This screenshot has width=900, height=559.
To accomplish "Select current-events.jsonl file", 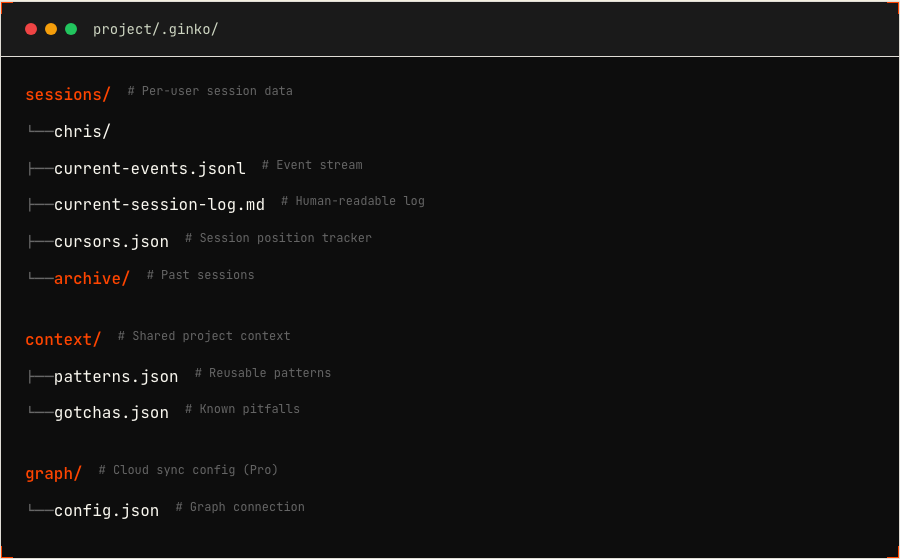I will [149, 169].
